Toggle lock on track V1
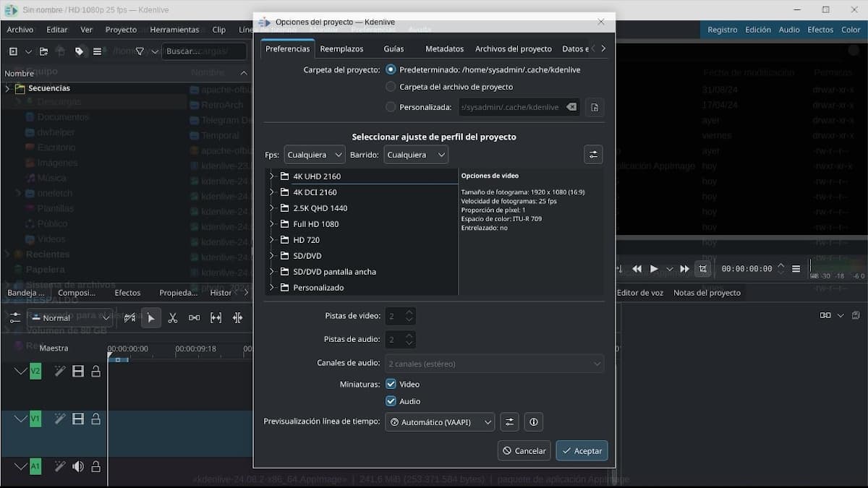This screenshot has height=488, width=868. (x=95, y=419)
